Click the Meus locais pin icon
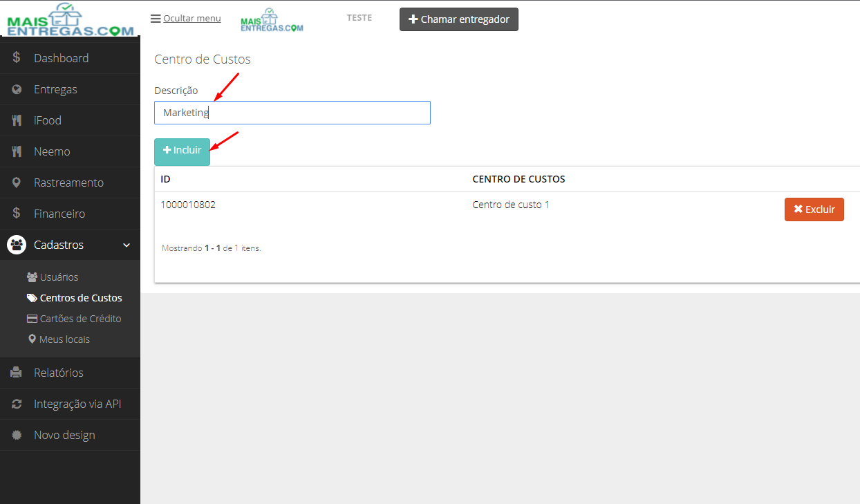Image resolution: width=860 pixels, height=504 pixels. (32, 339)
